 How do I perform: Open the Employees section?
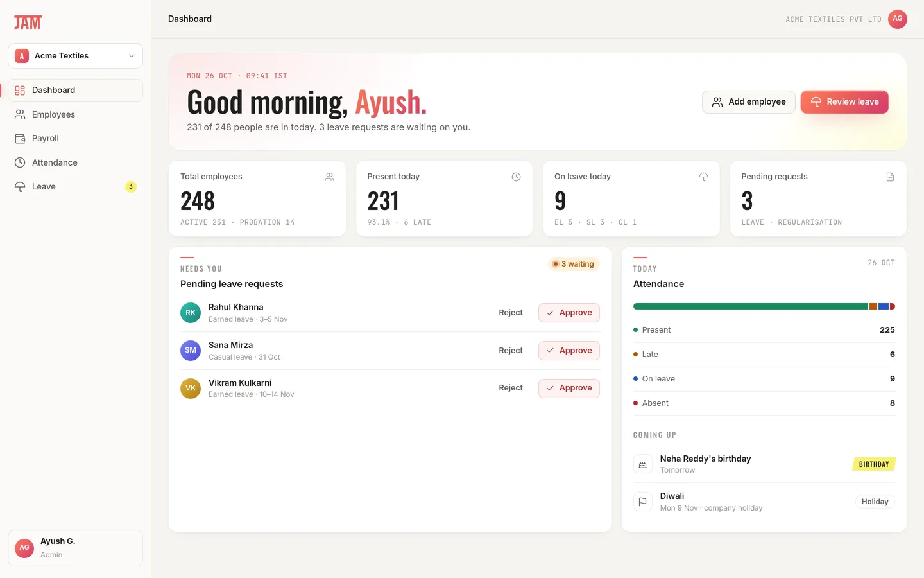click(75, 114)
